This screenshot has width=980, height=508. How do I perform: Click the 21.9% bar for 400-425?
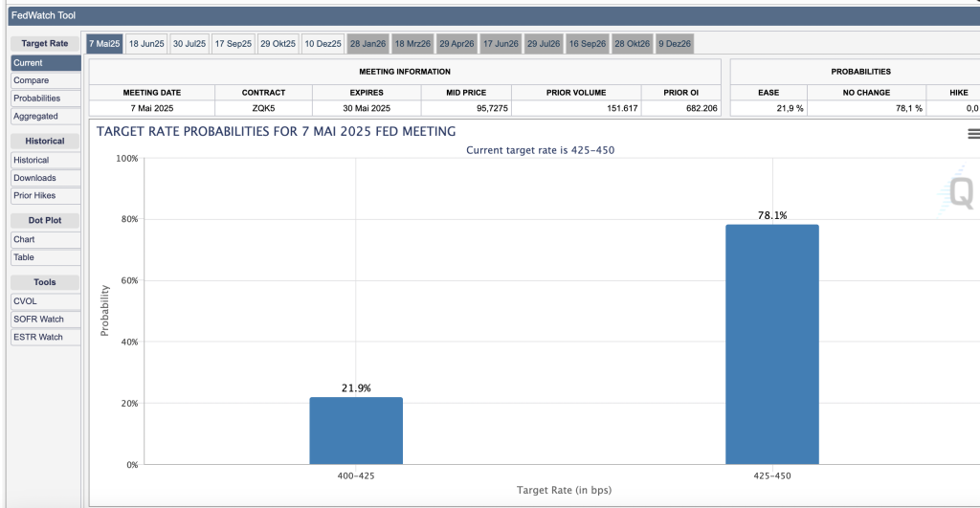pos(356,431)
